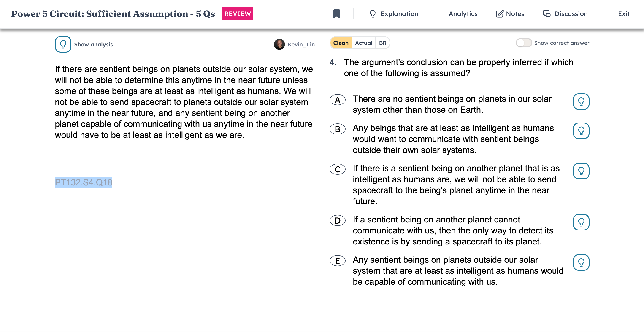The width and height of the screenshot is (644, 332).
Task: Show explanation lightbulb for answer C
Action: pos(581,171)
